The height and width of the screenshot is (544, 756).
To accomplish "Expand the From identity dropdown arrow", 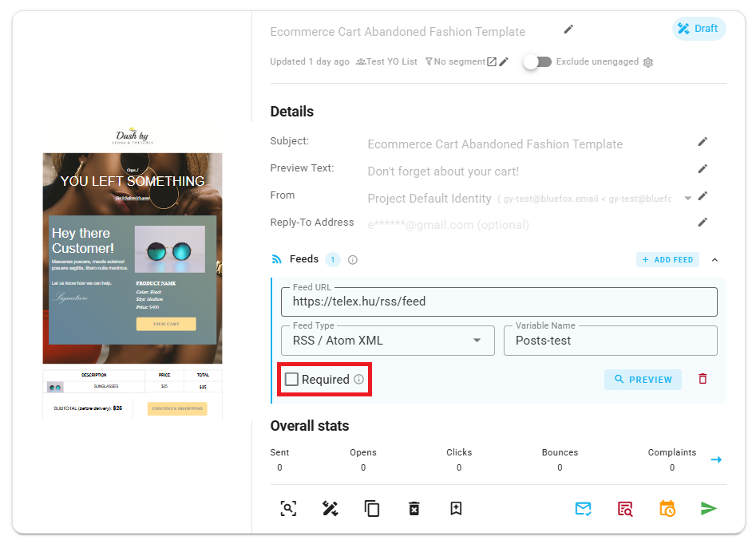I will point(688,198).
